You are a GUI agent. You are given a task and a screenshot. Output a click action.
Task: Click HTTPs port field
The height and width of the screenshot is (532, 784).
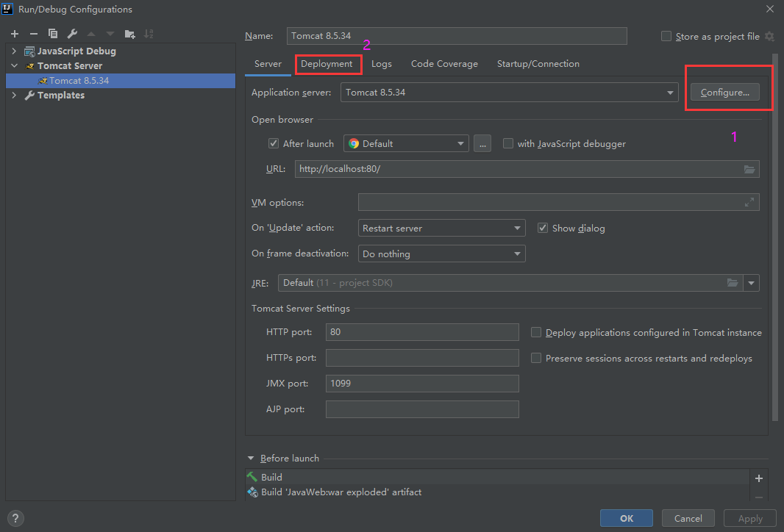click(x=422, y=358)
